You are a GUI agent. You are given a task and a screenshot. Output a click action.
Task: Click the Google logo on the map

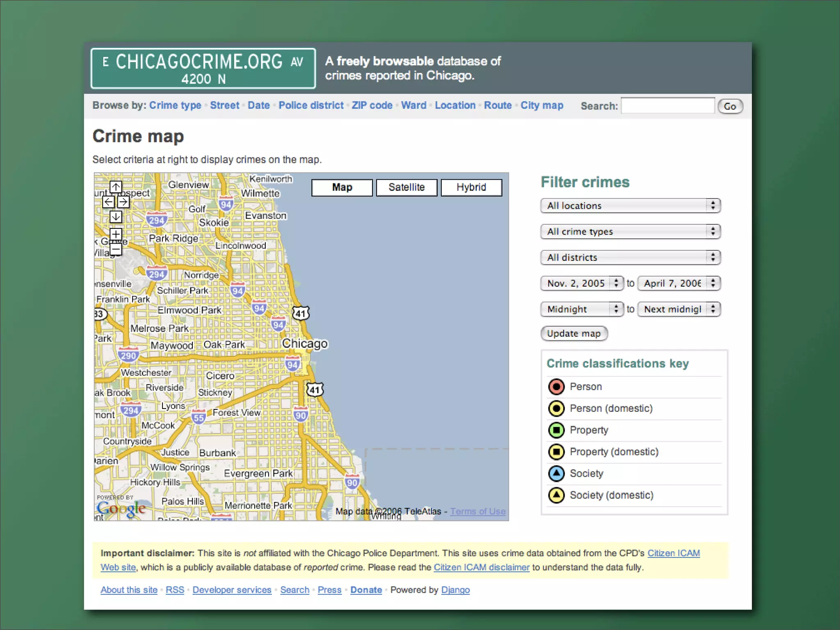coord(121,508)
